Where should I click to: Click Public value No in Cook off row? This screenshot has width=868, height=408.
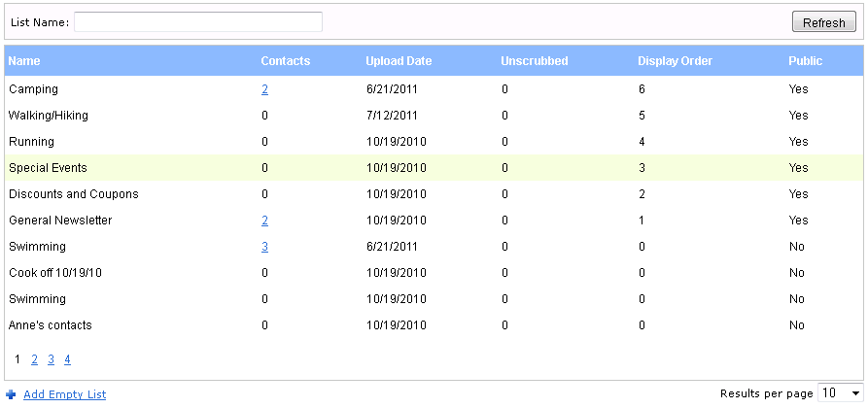pyautogui.click(x=797, y=273)
